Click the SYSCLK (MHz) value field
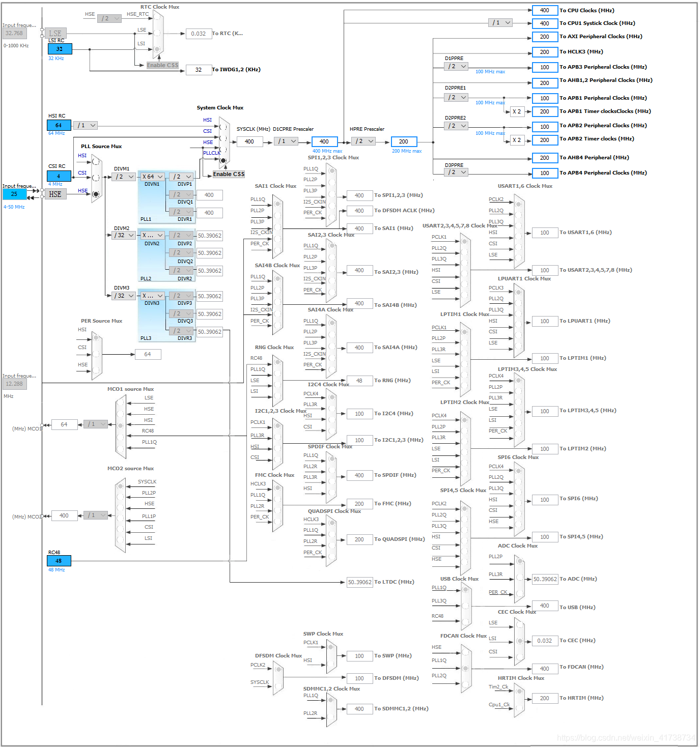The width and height of the screenshot is (700, 747). [x=249, y=141]
